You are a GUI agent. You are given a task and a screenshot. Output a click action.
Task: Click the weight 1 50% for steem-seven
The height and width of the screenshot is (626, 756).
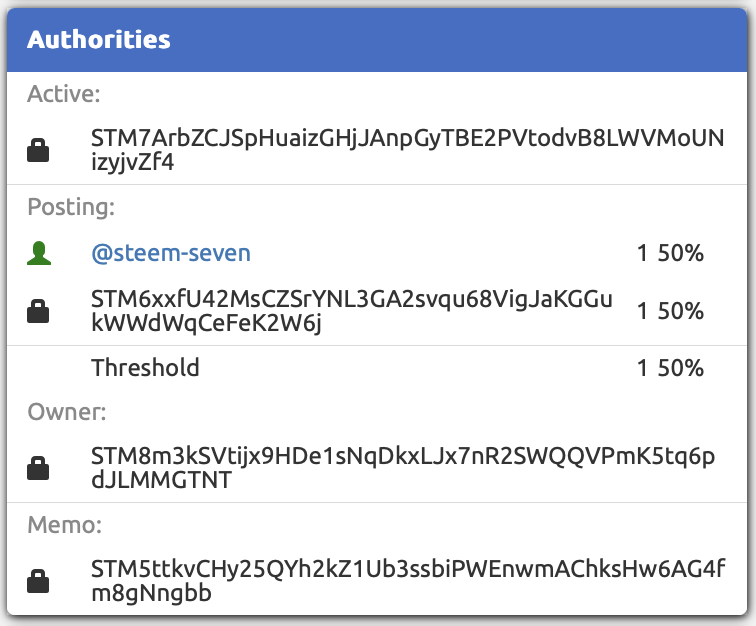pos(670,254)
